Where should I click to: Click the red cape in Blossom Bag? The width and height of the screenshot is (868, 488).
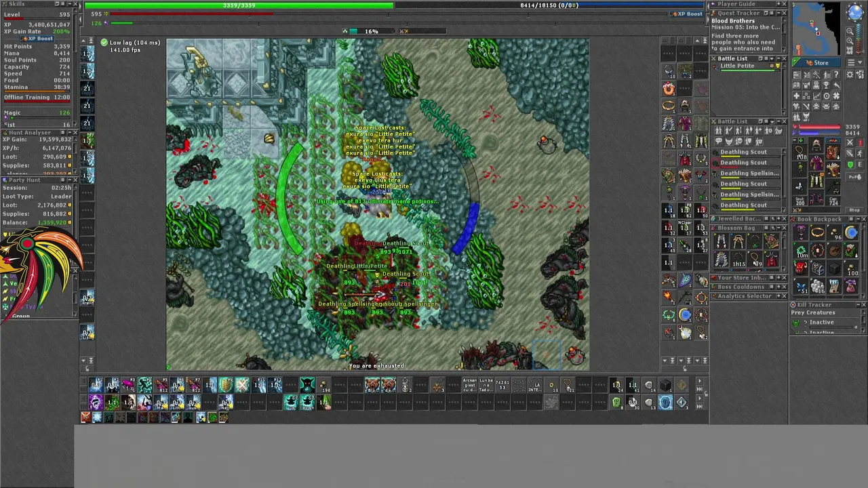click(772, 260)
